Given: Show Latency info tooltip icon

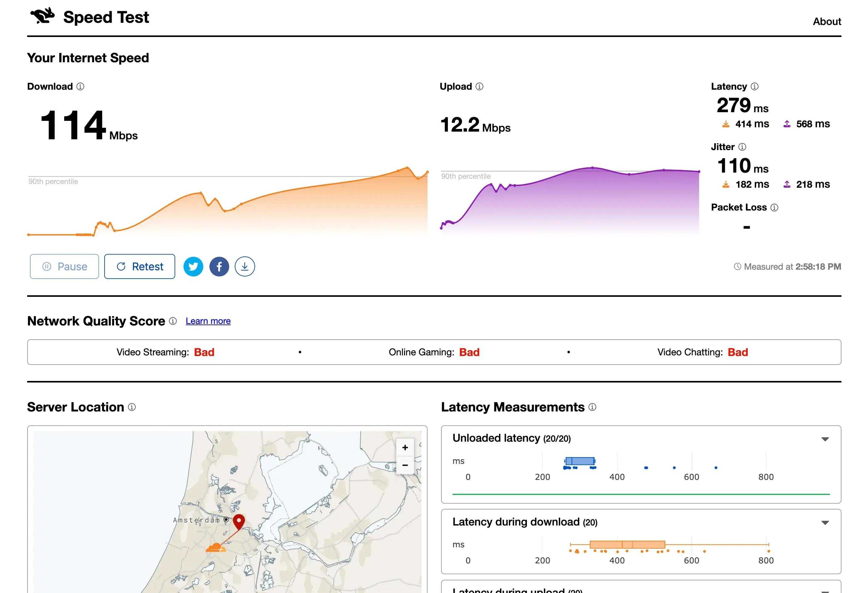Looking at the screenshot, I should [x=754, y=87].
